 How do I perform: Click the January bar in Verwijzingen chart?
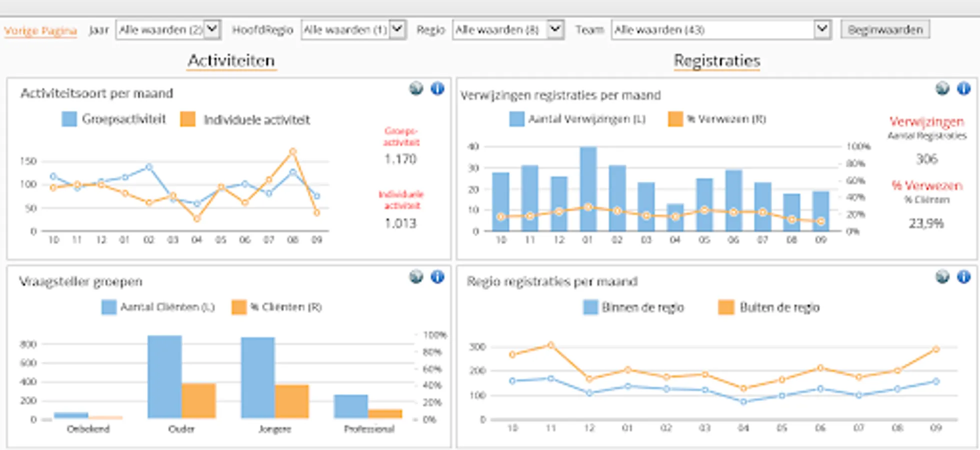tap(588, 189)
